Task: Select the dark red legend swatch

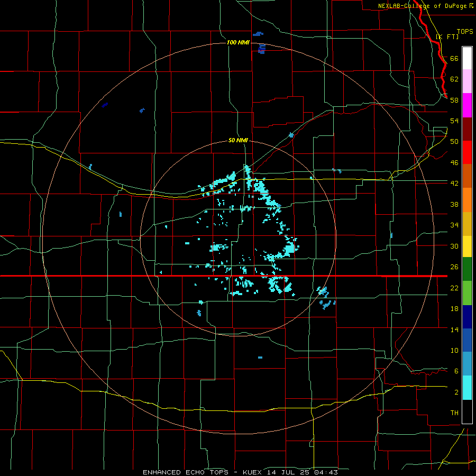Action: click(x=467, y=129)
